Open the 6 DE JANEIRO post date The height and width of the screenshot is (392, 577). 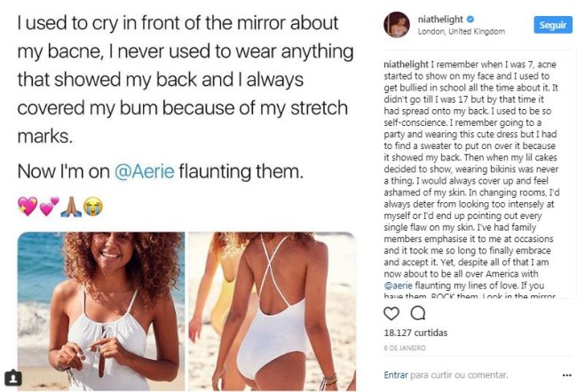[x=405, y=348]
